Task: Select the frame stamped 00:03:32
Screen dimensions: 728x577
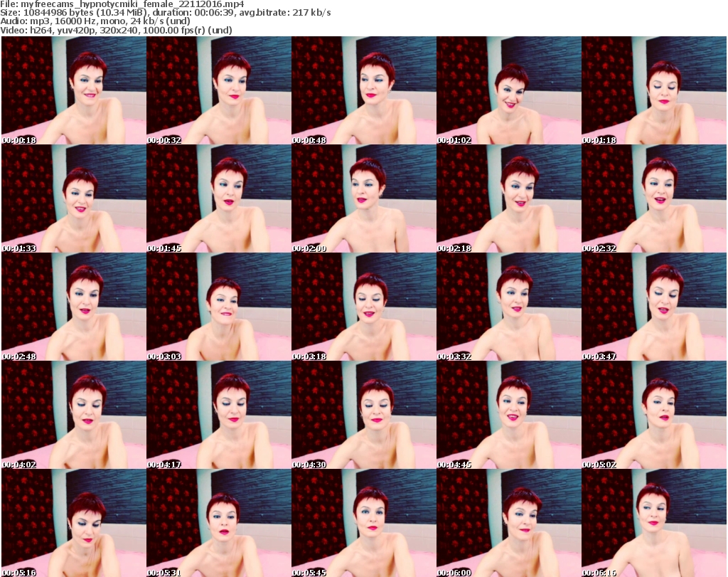Action: pyautogui.click(x=508, y=307)
